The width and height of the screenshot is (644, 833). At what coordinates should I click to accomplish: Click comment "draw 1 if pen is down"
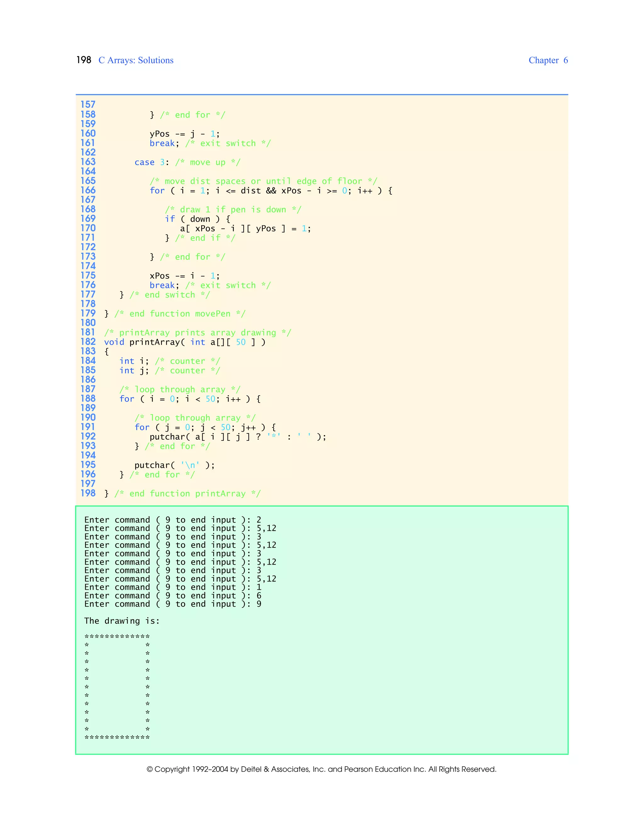pos(233,210)
